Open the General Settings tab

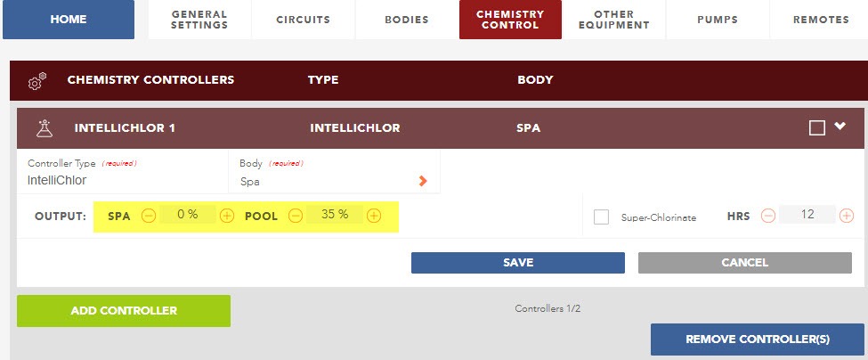coord(199,20)
